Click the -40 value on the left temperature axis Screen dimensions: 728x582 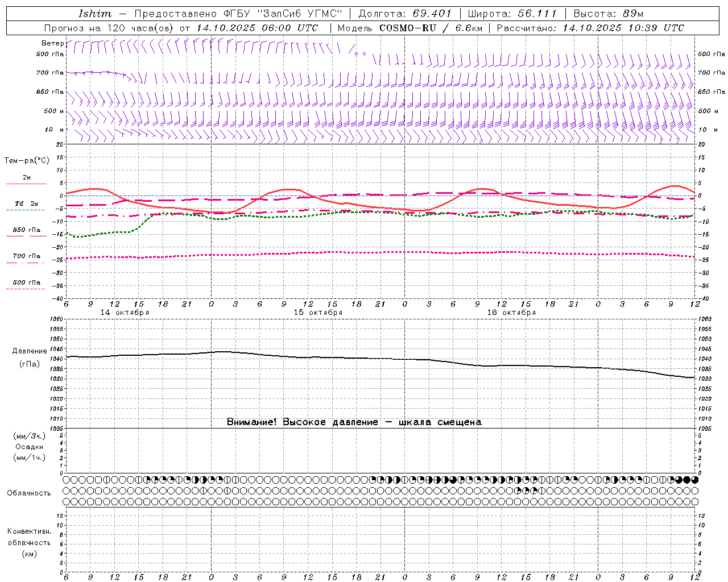coord(58,298)
